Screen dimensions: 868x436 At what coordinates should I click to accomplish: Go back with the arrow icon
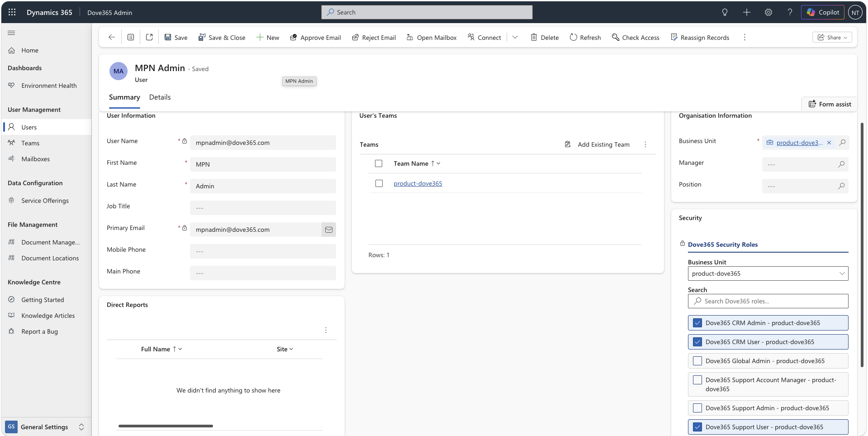(112, 37)
